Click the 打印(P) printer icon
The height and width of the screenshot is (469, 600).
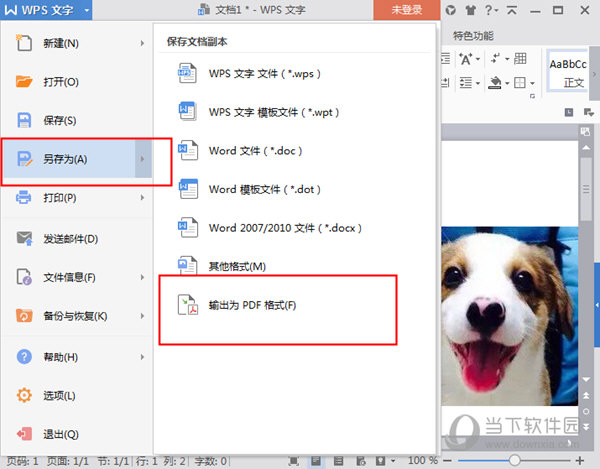23,197
